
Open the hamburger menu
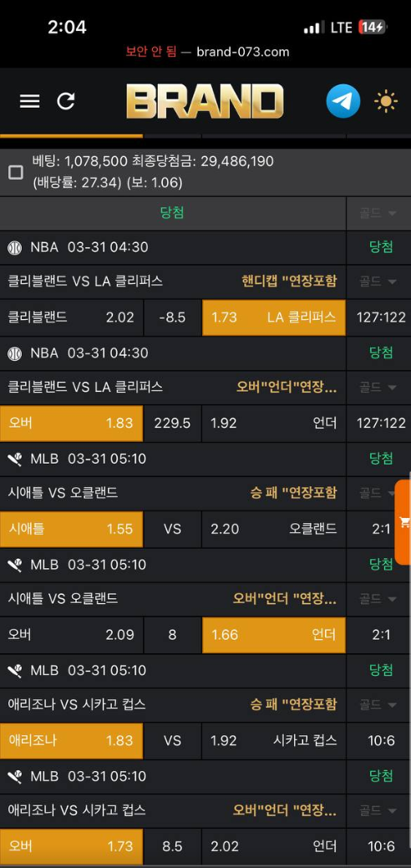pyautogui.click(x=29, y=101)
